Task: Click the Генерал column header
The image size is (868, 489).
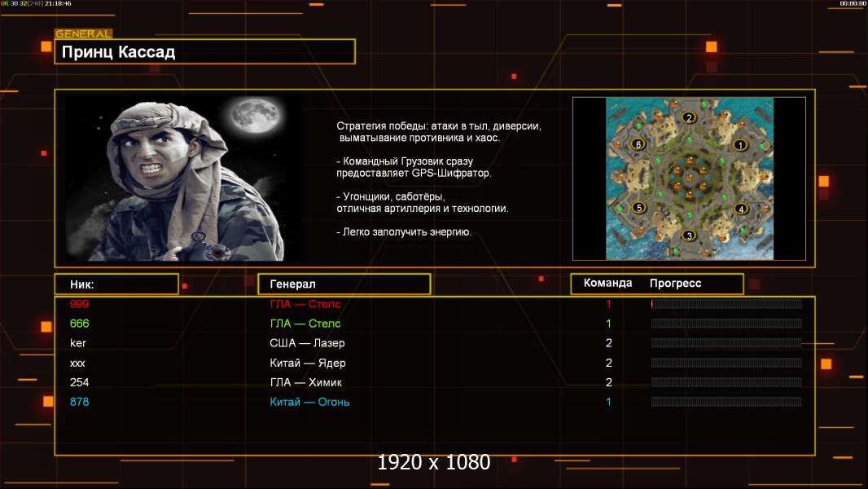Action: (x=344, y=284)
